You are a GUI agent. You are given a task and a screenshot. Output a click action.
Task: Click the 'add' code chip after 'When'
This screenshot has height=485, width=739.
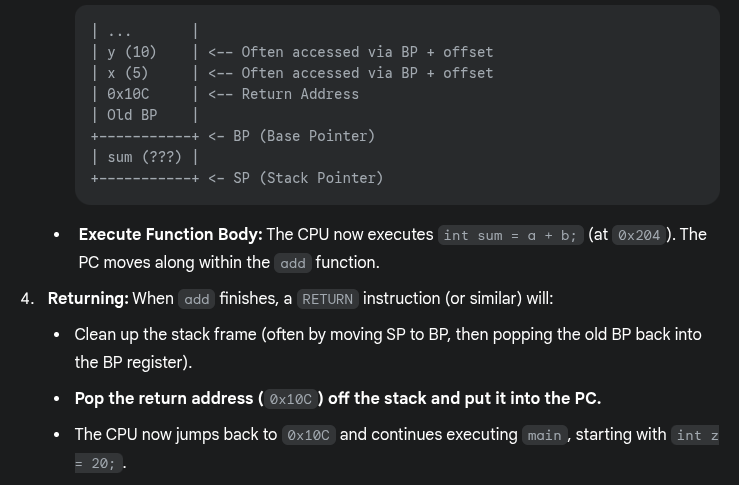197,299
